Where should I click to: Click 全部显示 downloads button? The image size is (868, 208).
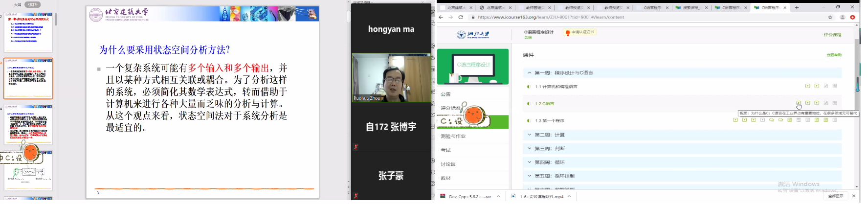(835, 196)
